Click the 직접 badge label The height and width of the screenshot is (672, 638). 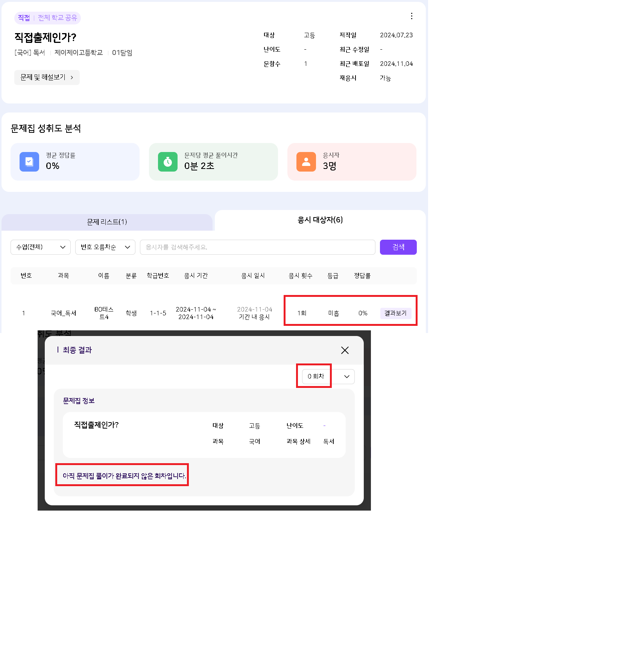coord(24,18)
